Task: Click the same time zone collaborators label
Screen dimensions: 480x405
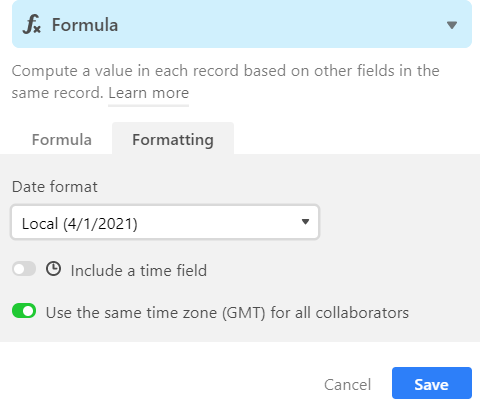Action: click(x=227, y=313)
